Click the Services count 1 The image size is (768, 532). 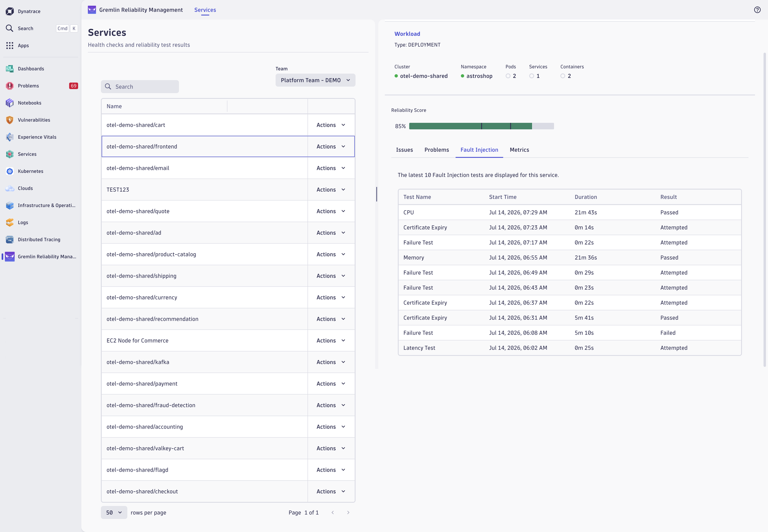pos(538,76)
